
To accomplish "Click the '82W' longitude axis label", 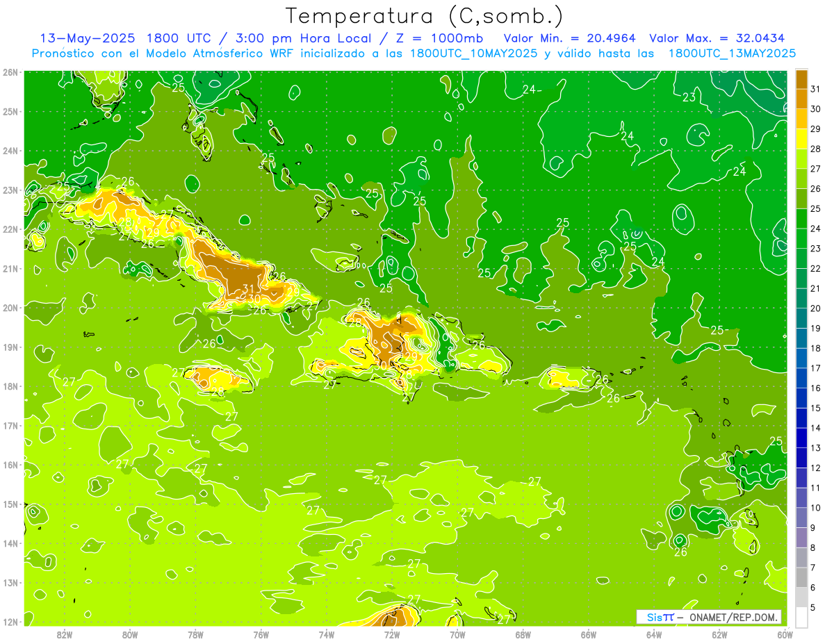I will tap(65, 634).
